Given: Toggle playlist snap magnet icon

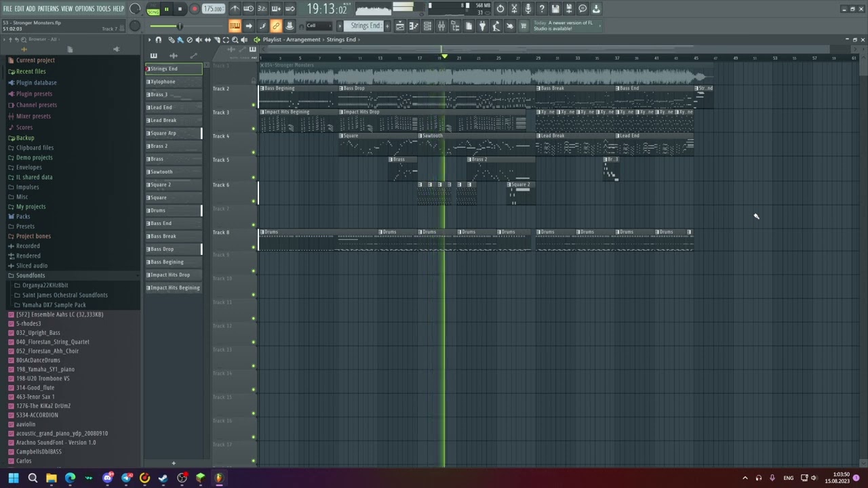Looking at the screenshot, I should 159,40.
